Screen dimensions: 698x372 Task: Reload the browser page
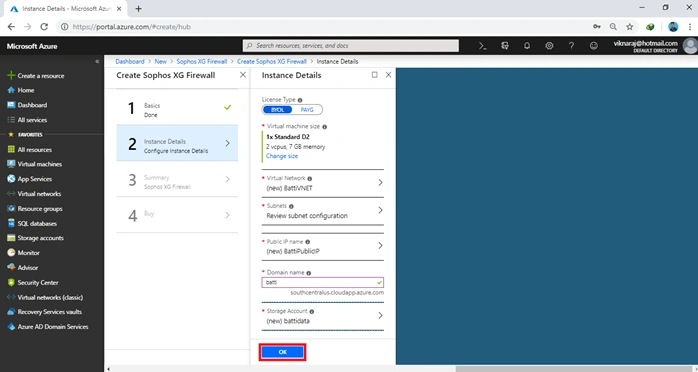tap(44, 27)
